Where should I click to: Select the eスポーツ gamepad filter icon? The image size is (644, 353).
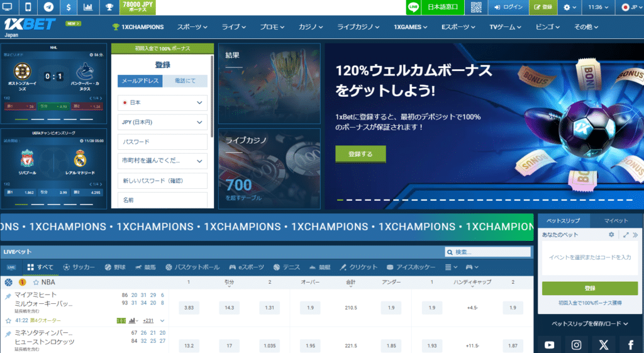click(x=233, y=267)
